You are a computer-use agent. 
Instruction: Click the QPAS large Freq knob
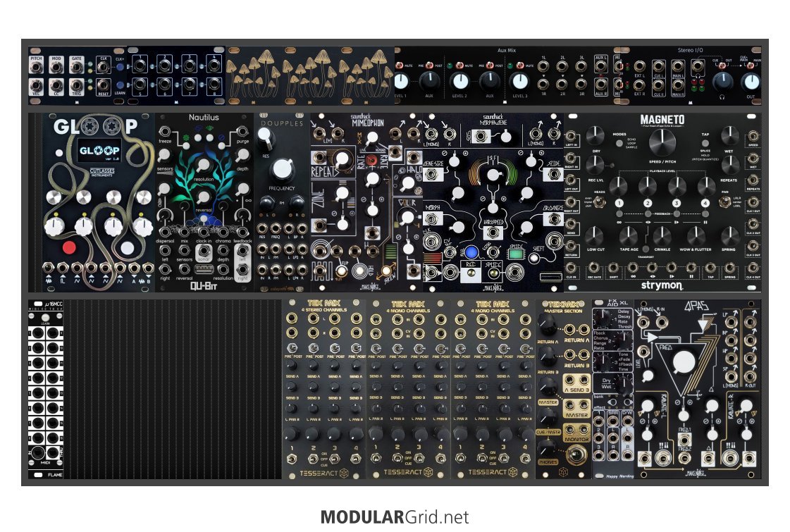point(681,364)
